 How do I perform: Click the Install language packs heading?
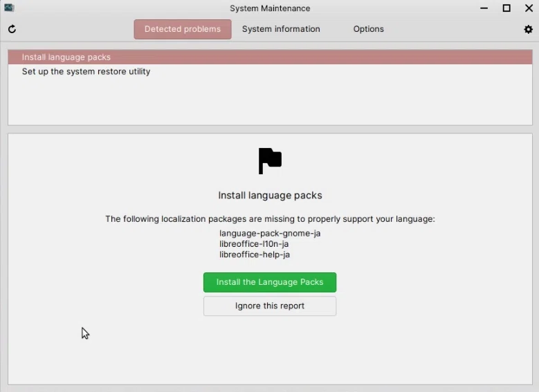pyautogui.click(x=270, y=196)
